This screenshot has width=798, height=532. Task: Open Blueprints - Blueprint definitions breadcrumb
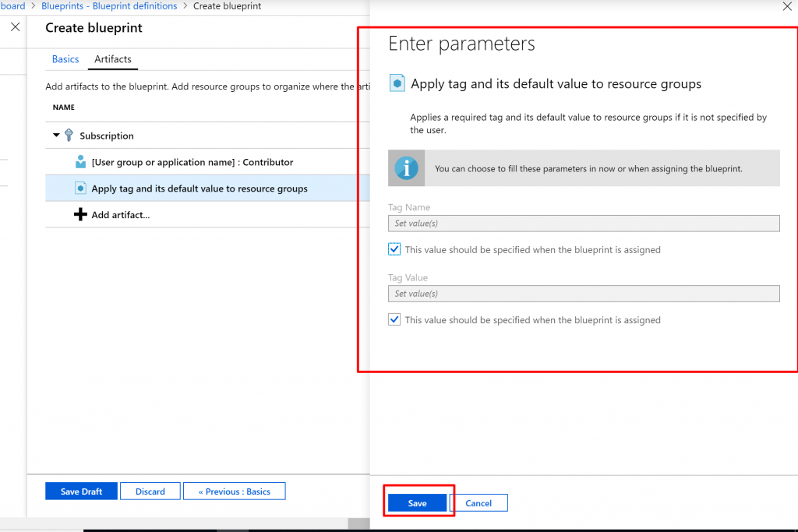point(108,6)
